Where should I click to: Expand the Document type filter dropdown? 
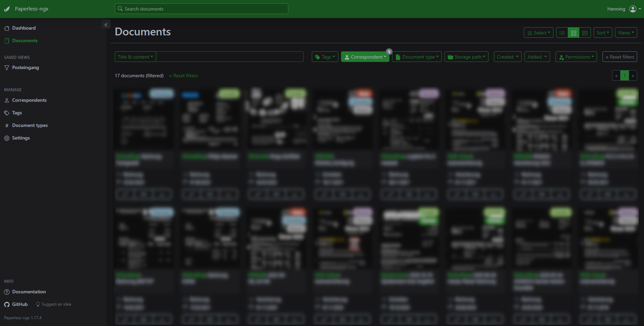coord(417,57)
